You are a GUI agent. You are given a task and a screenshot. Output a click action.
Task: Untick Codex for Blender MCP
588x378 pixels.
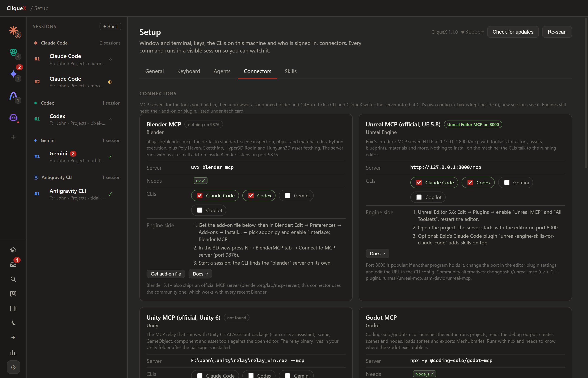point(251,196)
